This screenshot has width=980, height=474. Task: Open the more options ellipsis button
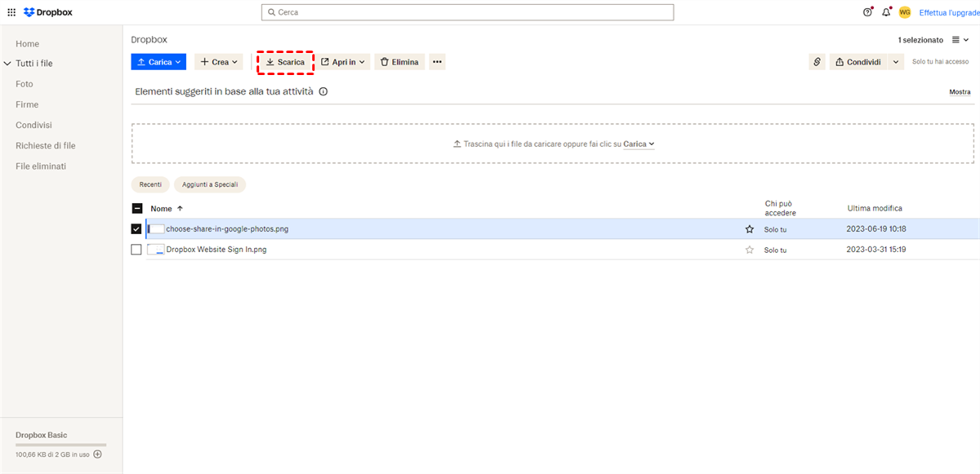pyautogui.click(x=437, y=62)
